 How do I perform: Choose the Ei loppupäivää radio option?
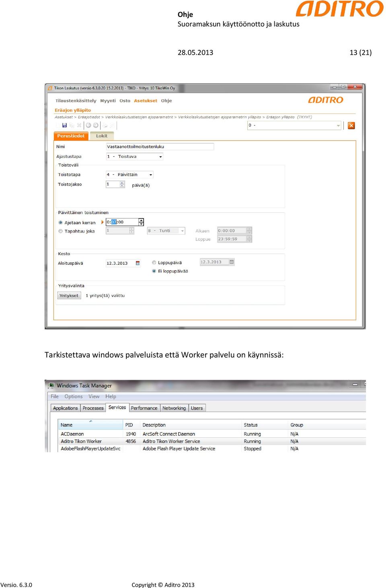(x=154, y=271)
